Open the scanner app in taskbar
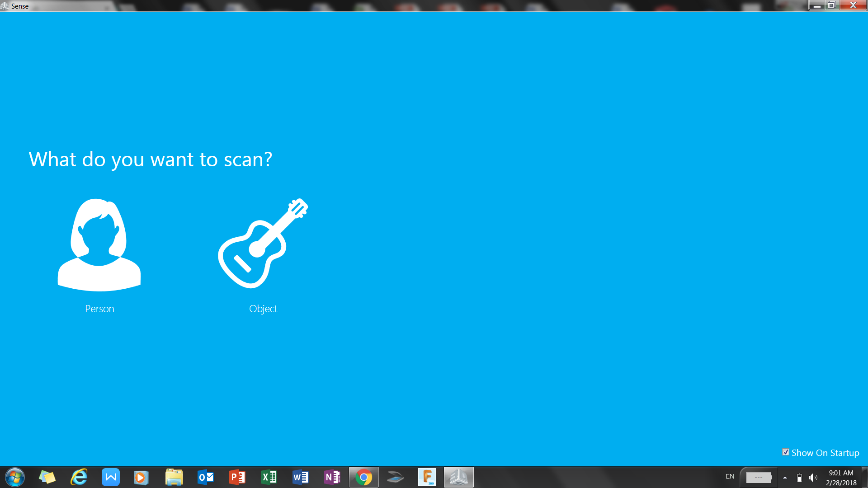Image resolution: width=868 pixels, height=488 pixels. coord(395,477)
